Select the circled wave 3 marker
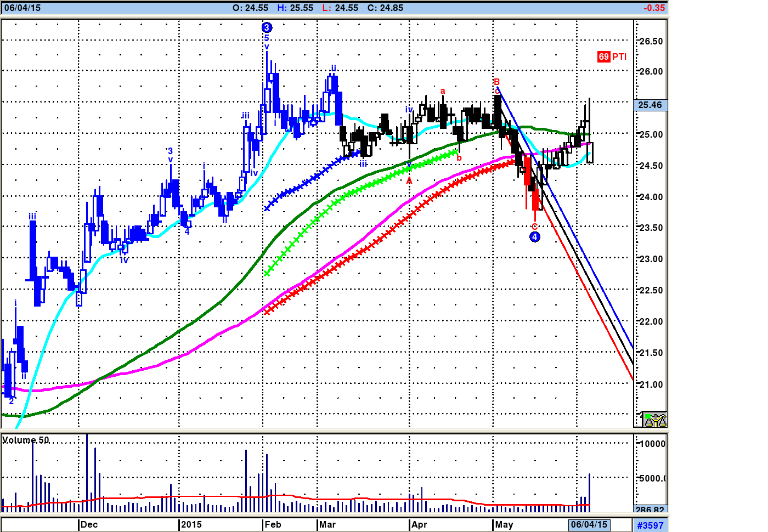Image resolution: width=768 pixels, height=532 pixels. pyautogui.click(x=267, y=27)
